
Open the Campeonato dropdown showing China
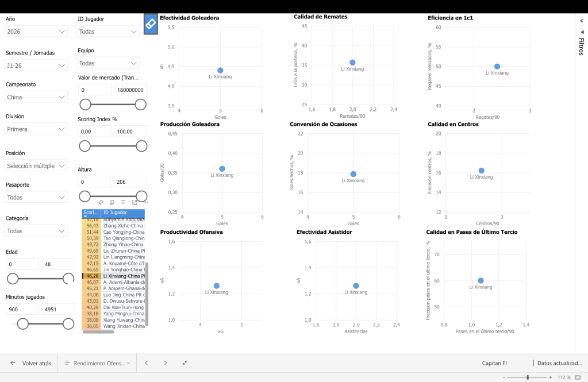[x=36, y=97]
